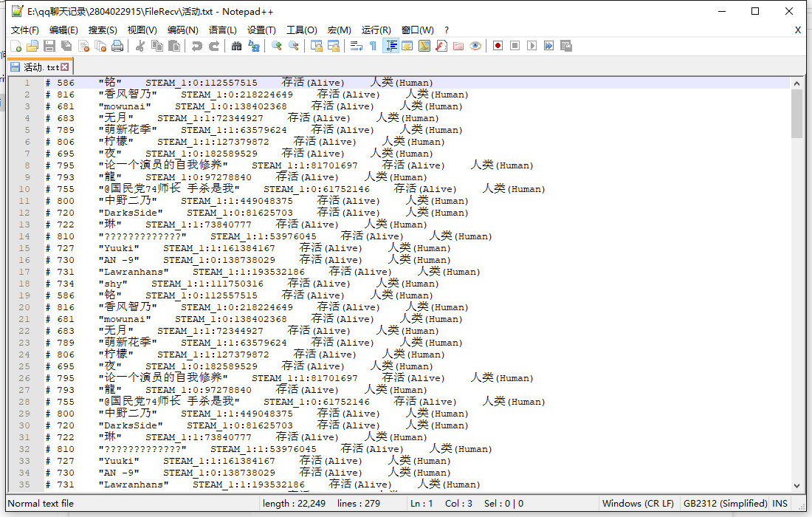Zoom in with the magnifier plus icon
Viewport: 812px width, 517px height.
277,46
